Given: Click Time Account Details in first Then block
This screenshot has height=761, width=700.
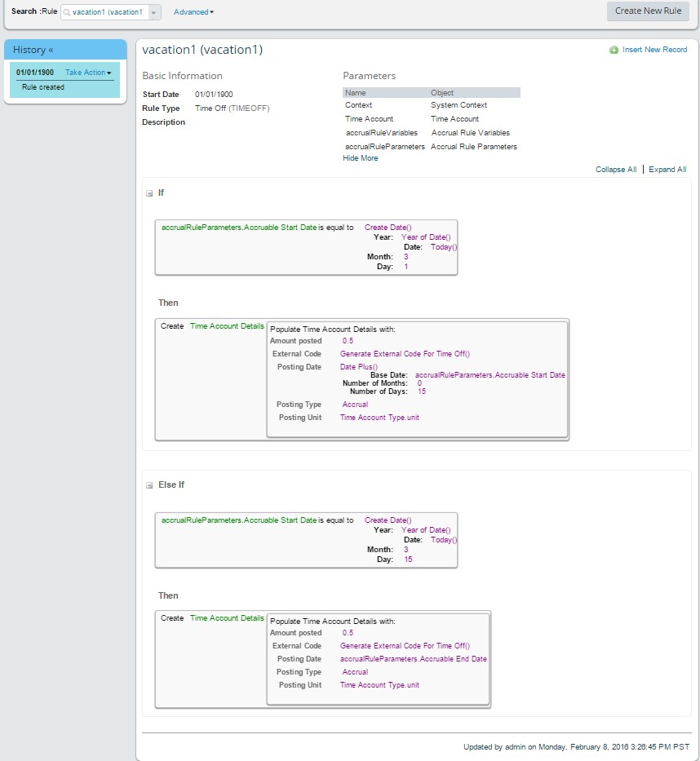Looking at the screenshot, I should [227, 326].
